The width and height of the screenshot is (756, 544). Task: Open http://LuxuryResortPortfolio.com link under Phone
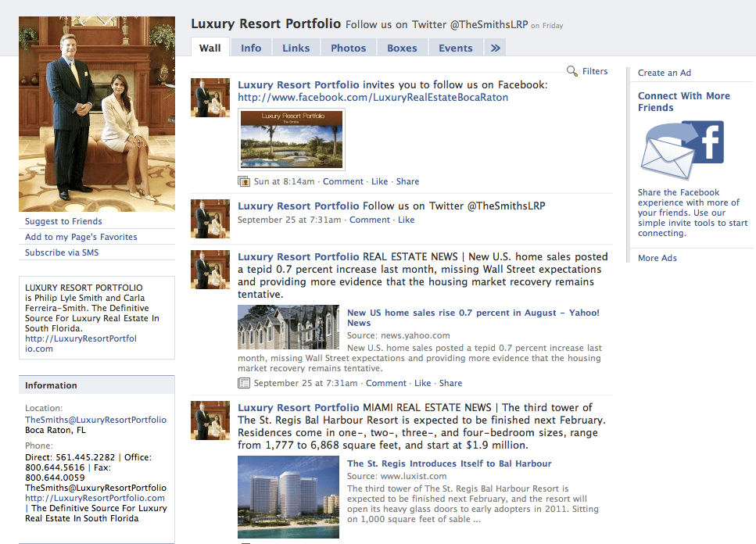pos(95,498)
